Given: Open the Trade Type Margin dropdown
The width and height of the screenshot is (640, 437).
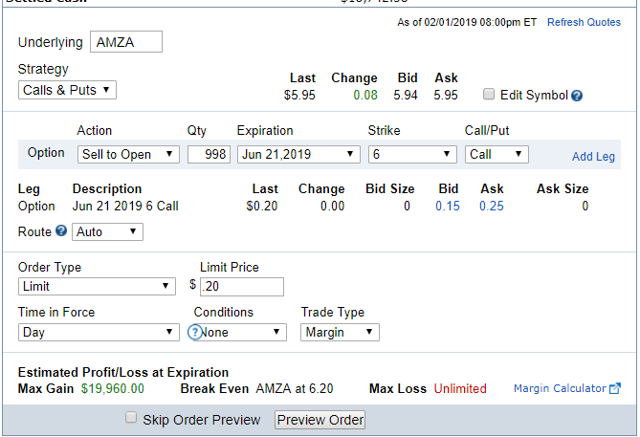Looking at the screenshot, I should point(340,332).
